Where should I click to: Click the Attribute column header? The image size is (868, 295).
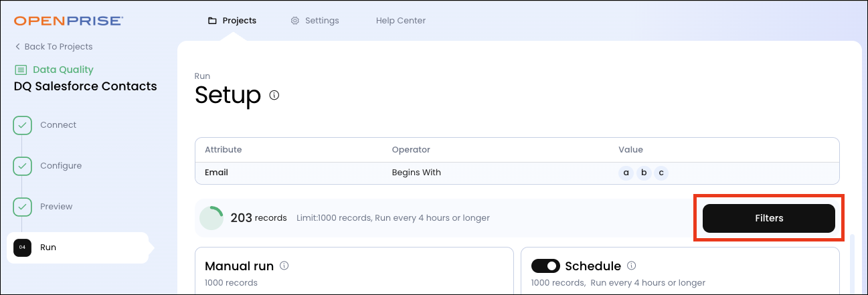pyautogui.click(x=223, y=150)
